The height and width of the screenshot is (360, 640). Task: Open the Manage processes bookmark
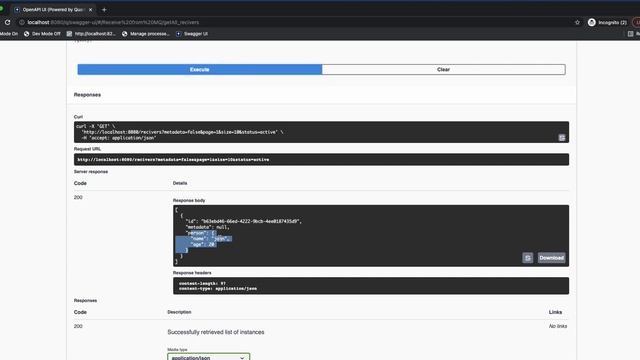point(146,34)
